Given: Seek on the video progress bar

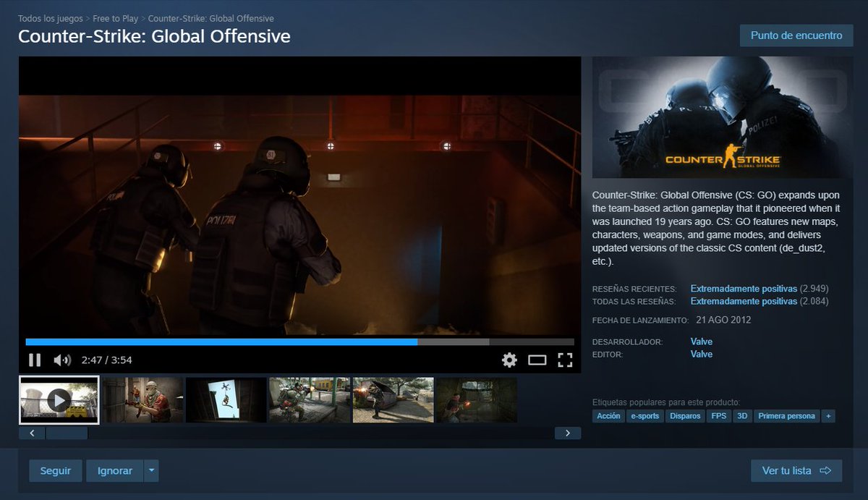Looking at the screenshot, I should tap(299, 342).
